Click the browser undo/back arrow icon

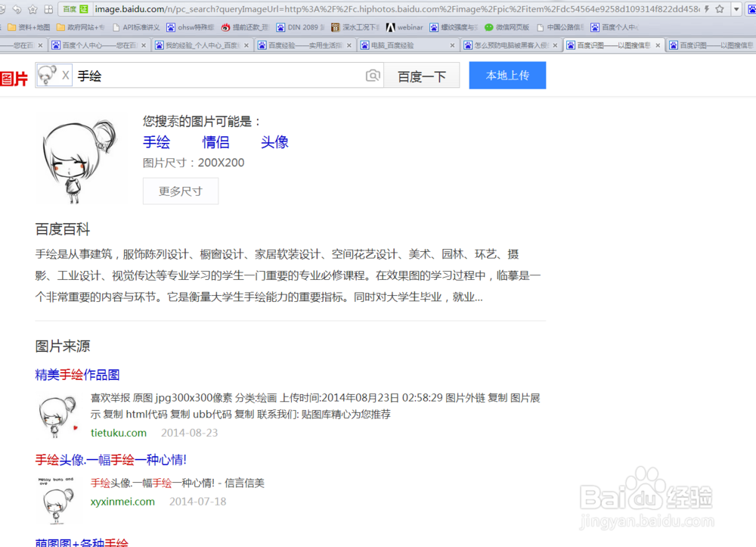click(17, 8)
